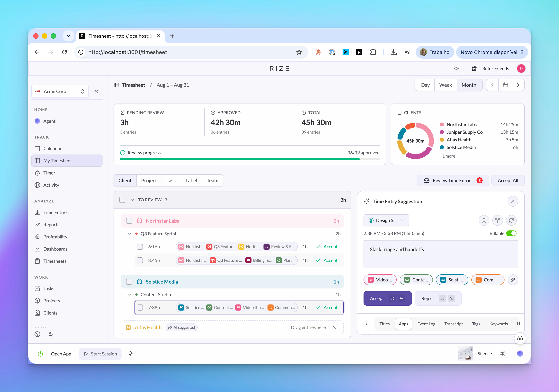Viewport: 559px width, 392px height.
Task: Open the Event Log tab
Action: [x=426, y=324]
